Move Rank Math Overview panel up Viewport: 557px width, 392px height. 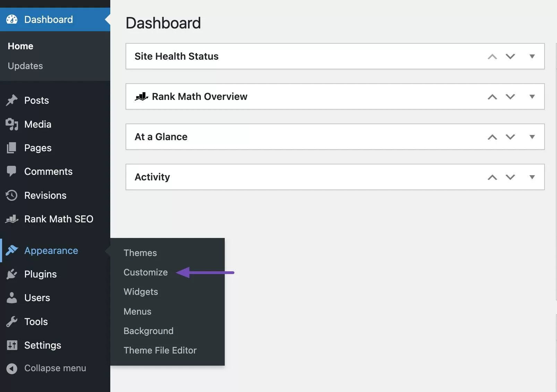point(492,96)
